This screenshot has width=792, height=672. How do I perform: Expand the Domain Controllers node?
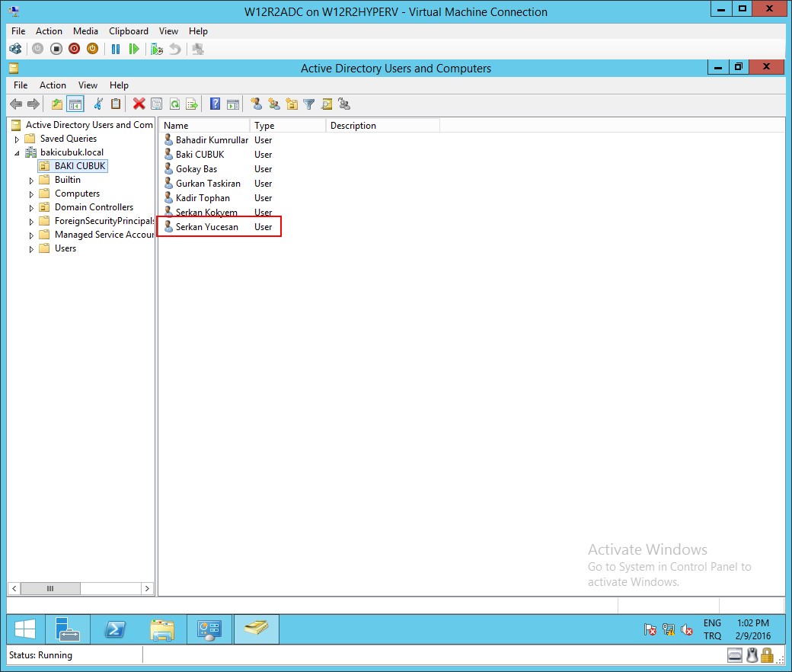31,208
